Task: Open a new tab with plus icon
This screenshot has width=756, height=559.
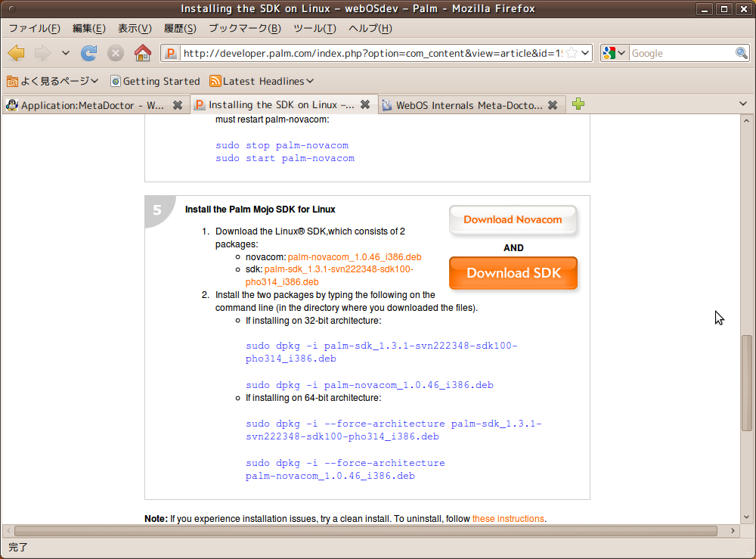Action: pyautogui.click(x=578, y=104)
